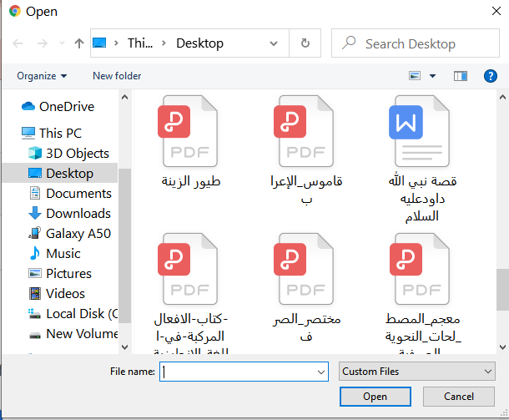Click the Back navigation arrow
Viewport: 509px width, 420px height.
click(x=18, y=43)
